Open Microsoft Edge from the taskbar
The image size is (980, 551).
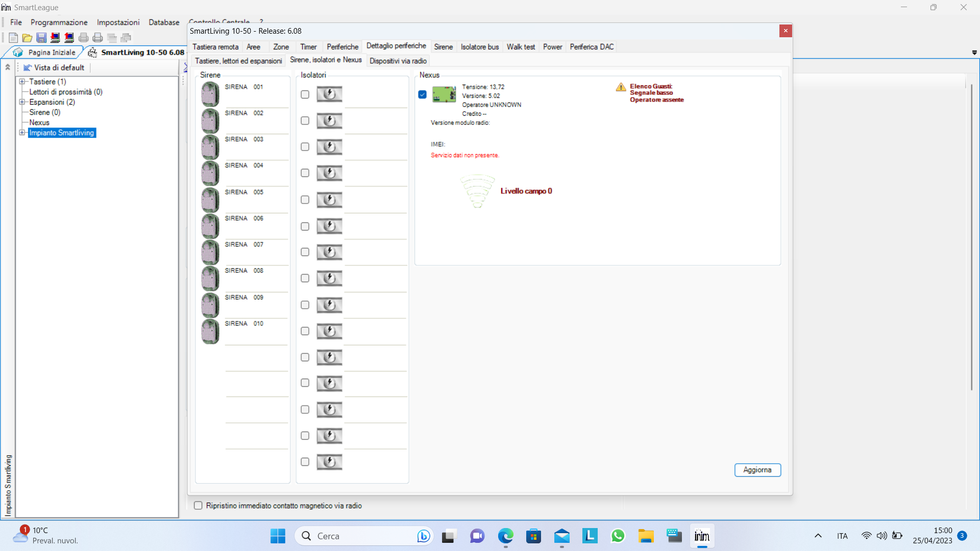(505, 536)
